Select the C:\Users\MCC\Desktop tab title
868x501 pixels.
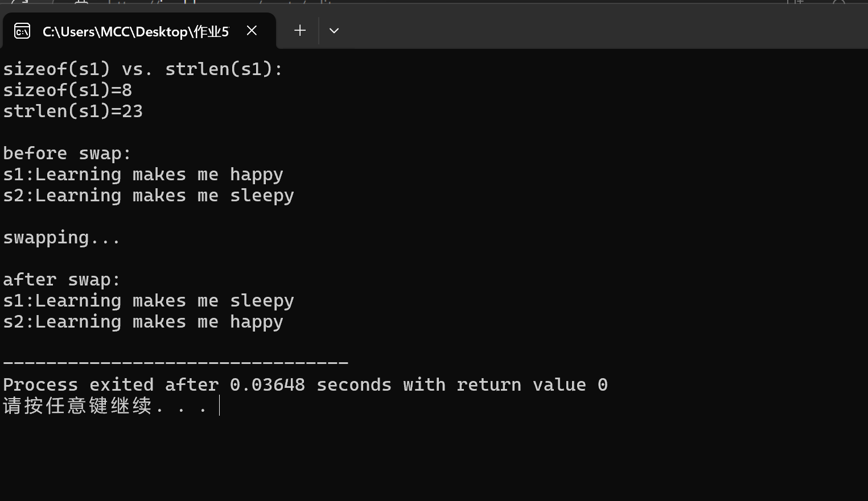point(135,32)
